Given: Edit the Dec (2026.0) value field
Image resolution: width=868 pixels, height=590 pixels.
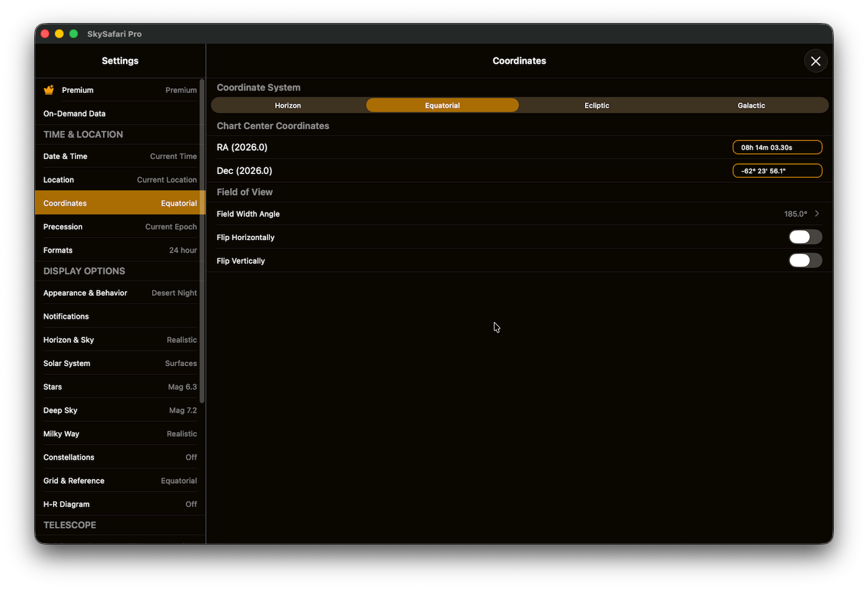Looking at the screenshot, I should (x=777, y=171).
